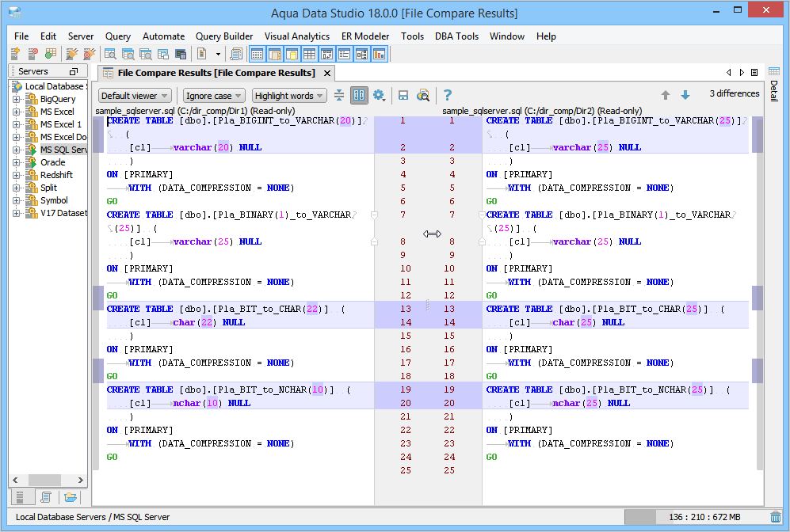790x532 pixels.
Task: Click servers scrollbar right arrow
Action: click(x=80, y=481)
